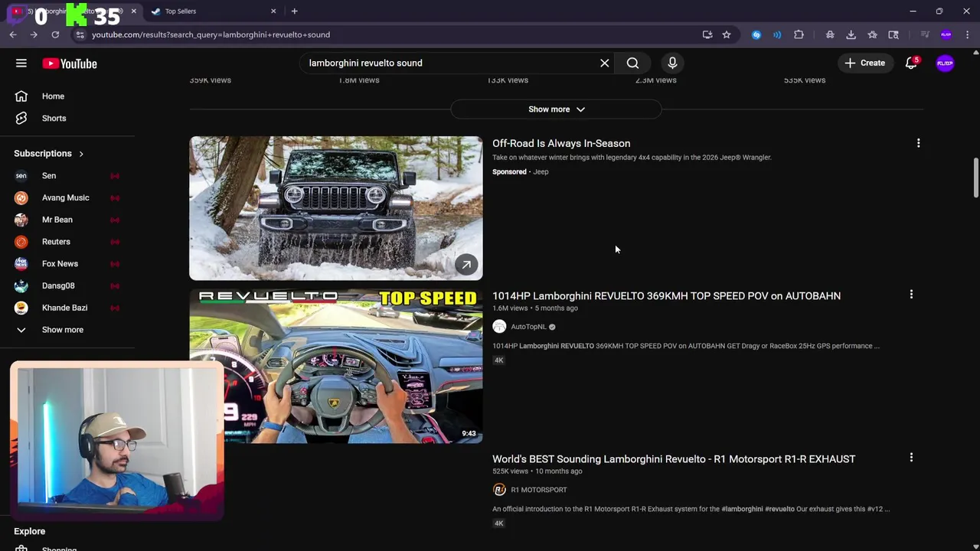Open the AutoTopNL channel name
Image resolution: width=980 pixels, height=551 pixels.
[x=528, y=327]
